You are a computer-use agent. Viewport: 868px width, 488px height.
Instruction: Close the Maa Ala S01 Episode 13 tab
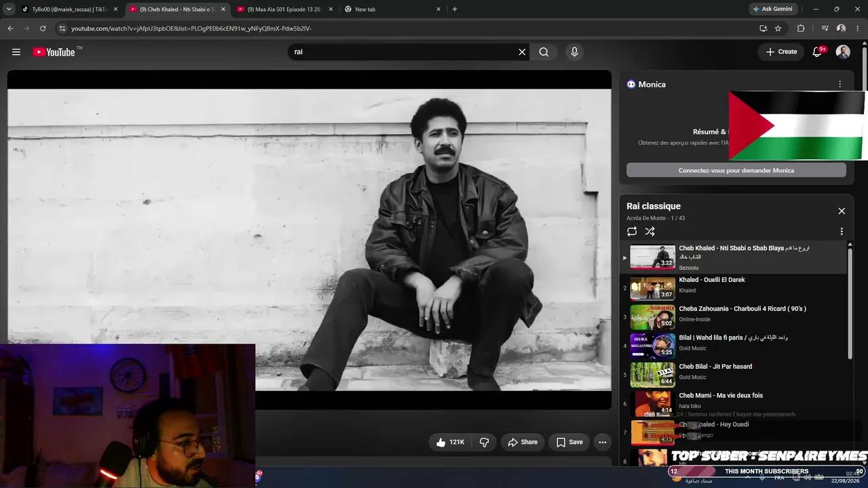click(x=331, y=9)
